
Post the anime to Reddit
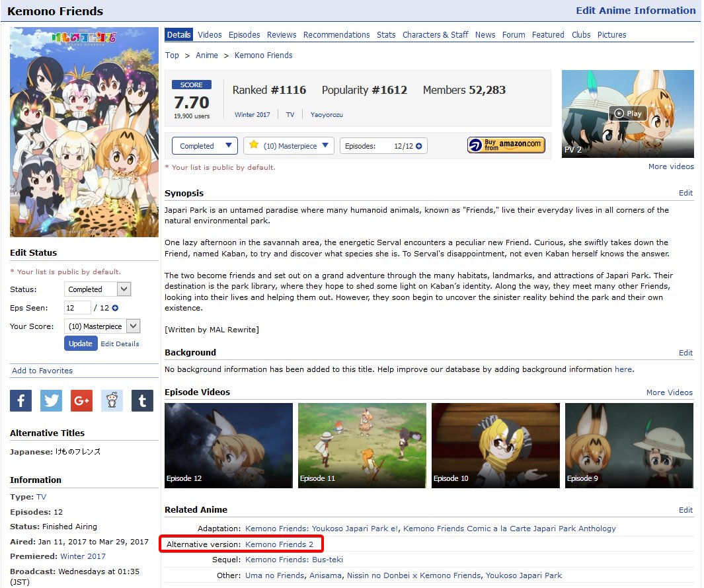pyautogui.click(x=112, y=400)
